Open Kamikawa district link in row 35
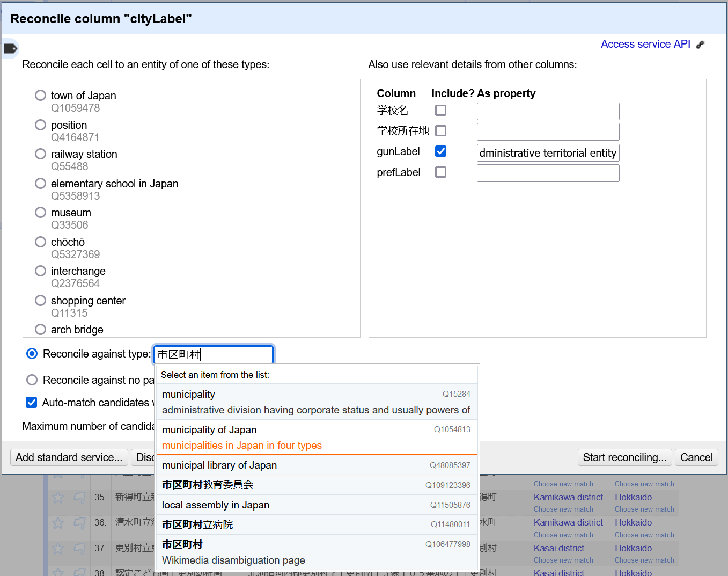The height and width of the screenshot is (576, 728). (568, 498)
